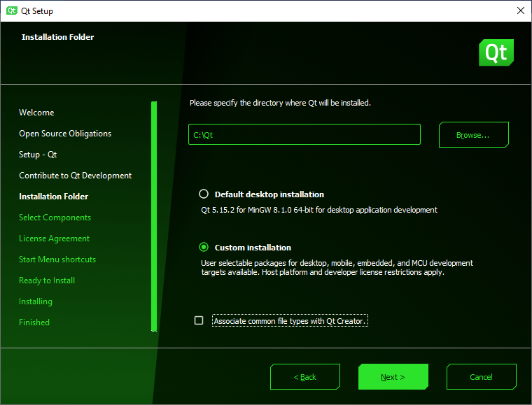Click the installation directory field with C:\Qt
The image size is (532, 405).
tap(304, 134)
